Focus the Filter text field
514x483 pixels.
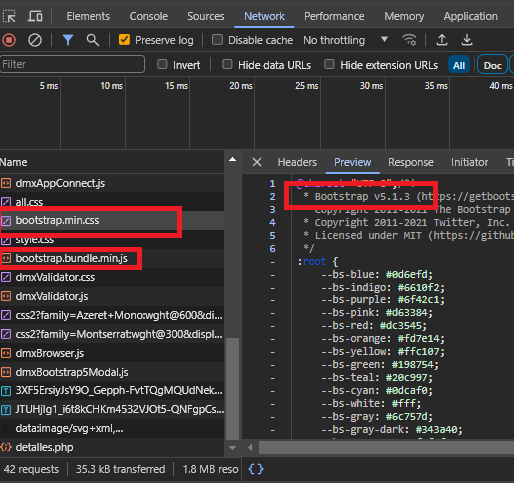[x=72, y=64]
